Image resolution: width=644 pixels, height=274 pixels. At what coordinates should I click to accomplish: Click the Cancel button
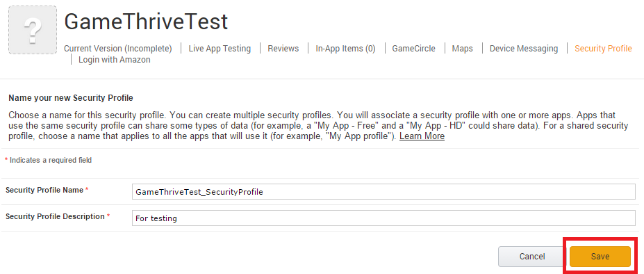tap(532, 257)
